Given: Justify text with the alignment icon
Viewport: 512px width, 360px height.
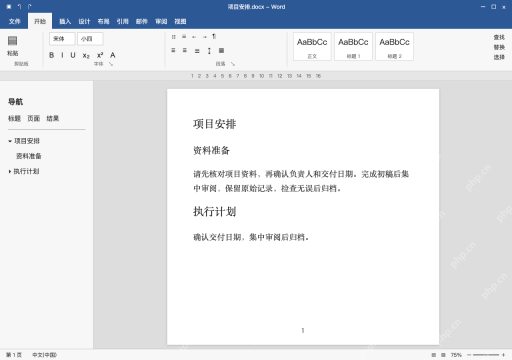Looking at the screenshot, I should 197,51.
